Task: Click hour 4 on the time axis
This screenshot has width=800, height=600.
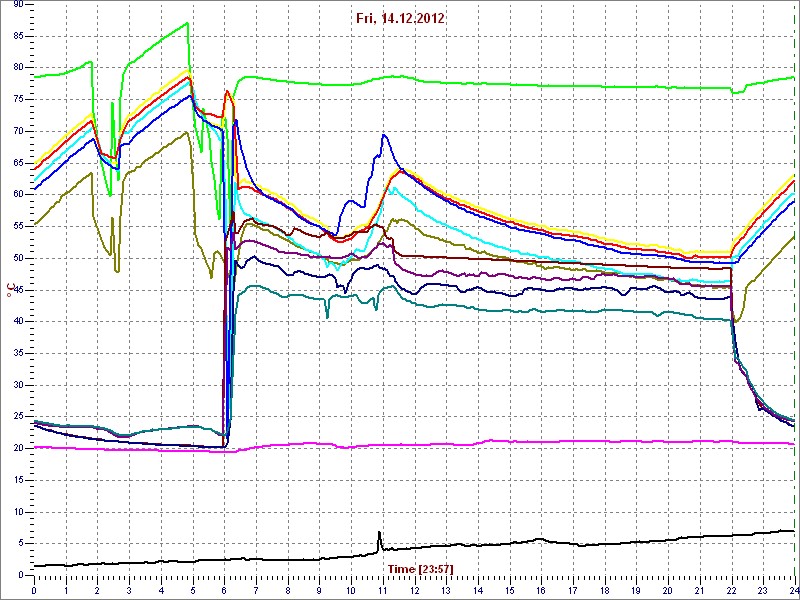Action: (161, 590)
